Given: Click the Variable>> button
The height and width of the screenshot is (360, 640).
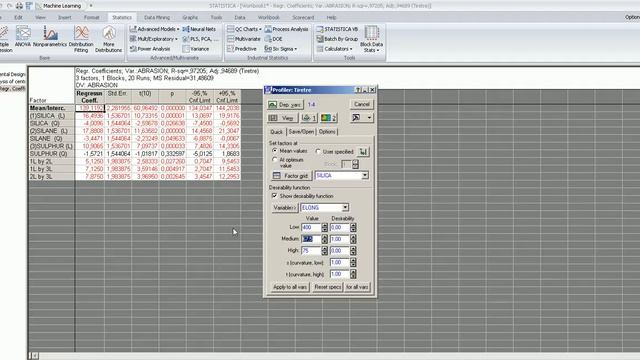Looking at the screenshot, I should pyautogui.click(x=285, y=208).
